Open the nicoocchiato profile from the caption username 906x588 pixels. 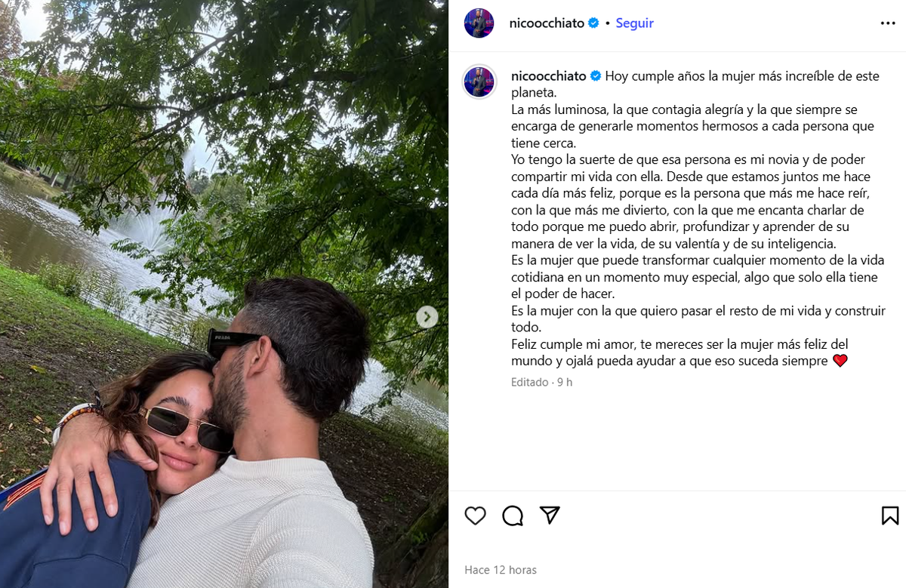[x=548, y=76]
